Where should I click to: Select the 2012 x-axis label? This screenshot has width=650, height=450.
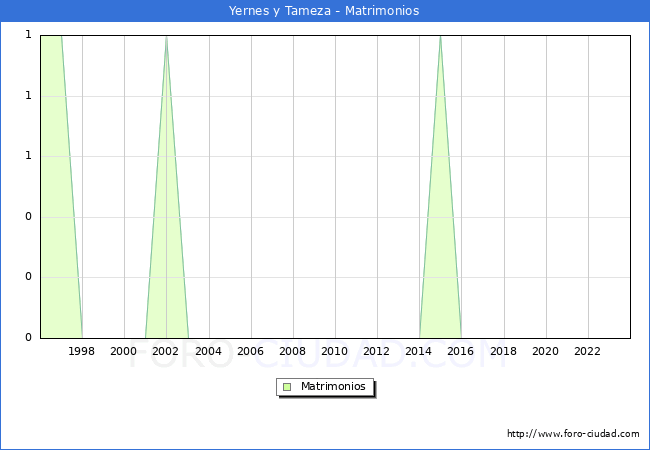point(376,351)
